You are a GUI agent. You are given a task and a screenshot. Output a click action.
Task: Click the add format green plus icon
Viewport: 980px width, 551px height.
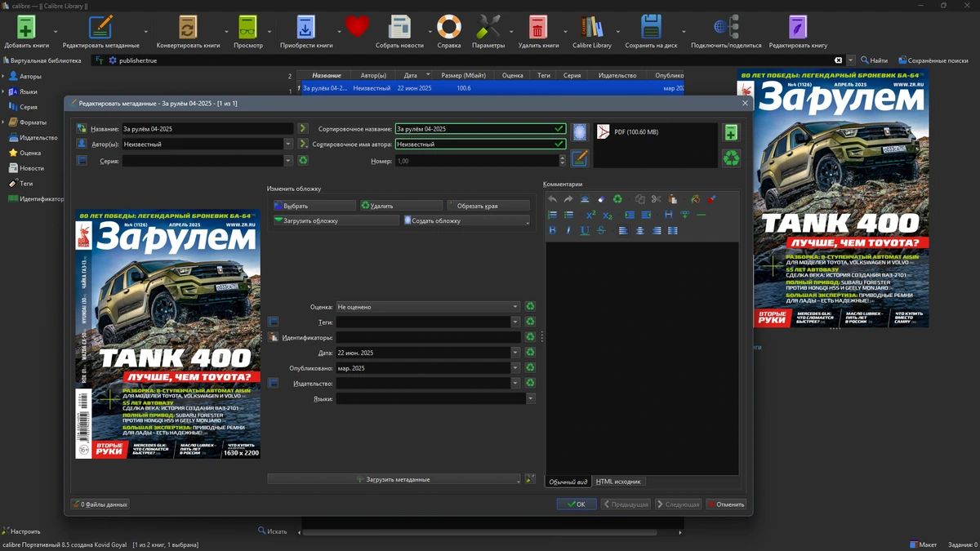[x=731, y=132]
